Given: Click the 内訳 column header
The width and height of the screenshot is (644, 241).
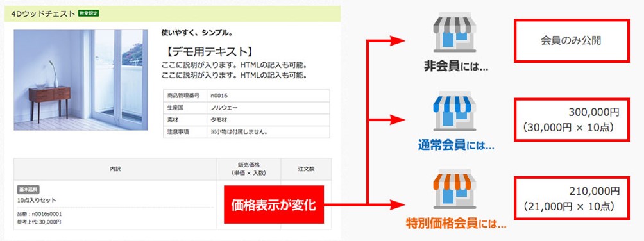Looking at the screenshot, I should tap(115, 169).
